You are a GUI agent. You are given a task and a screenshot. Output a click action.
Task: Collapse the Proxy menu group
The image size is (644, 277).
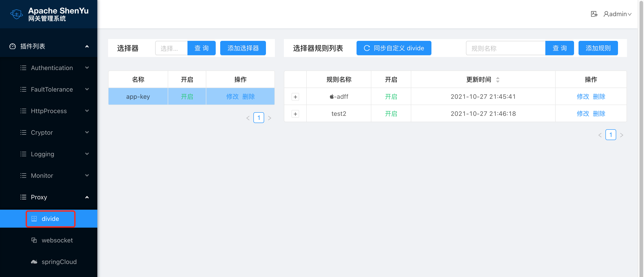tap(87, 197)
